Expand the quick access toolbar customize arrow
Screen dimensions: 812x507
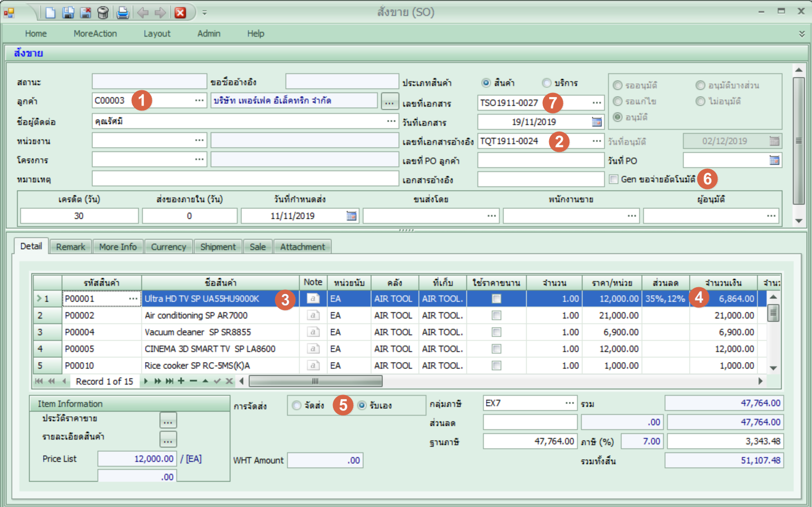tap(204, 13)
